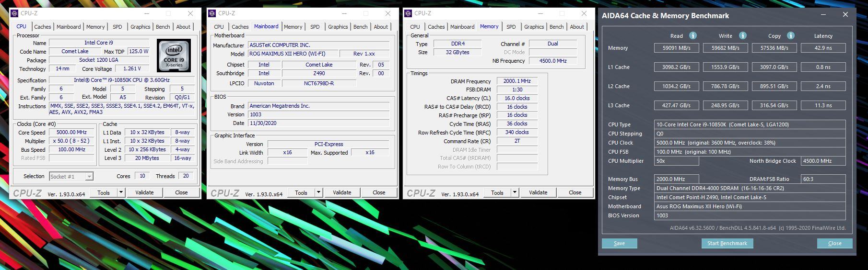The image size is (868, 270).
Task: Click Threads count 20 field
Action: (x=186, y=176)
